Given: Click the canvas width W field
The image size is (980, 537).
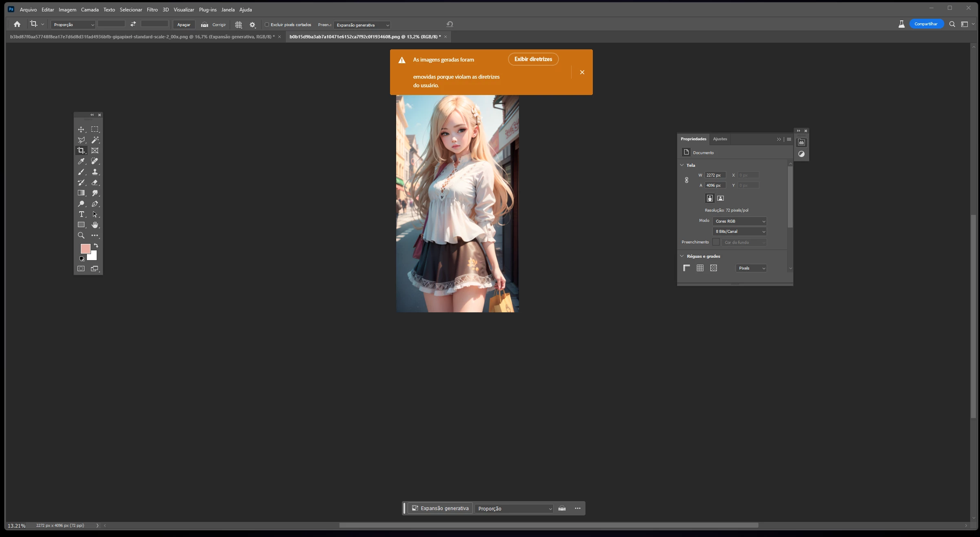Looking at the screenshot, I should (715, 175).
